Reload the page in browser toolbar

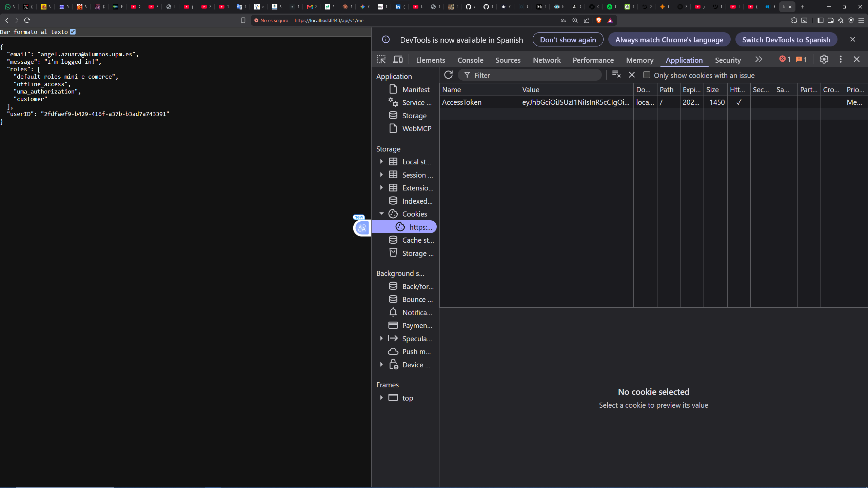27,20
